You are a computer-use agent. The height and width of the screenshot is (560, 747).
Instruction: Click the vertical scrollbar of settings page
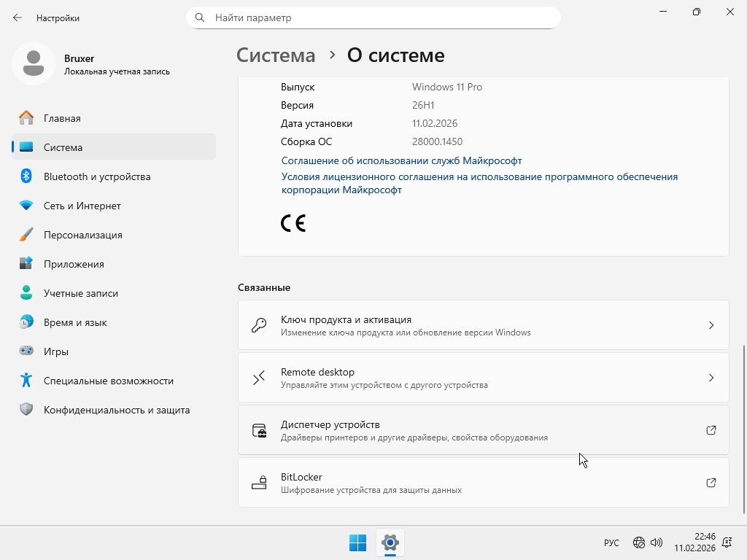tap(743, 429)
